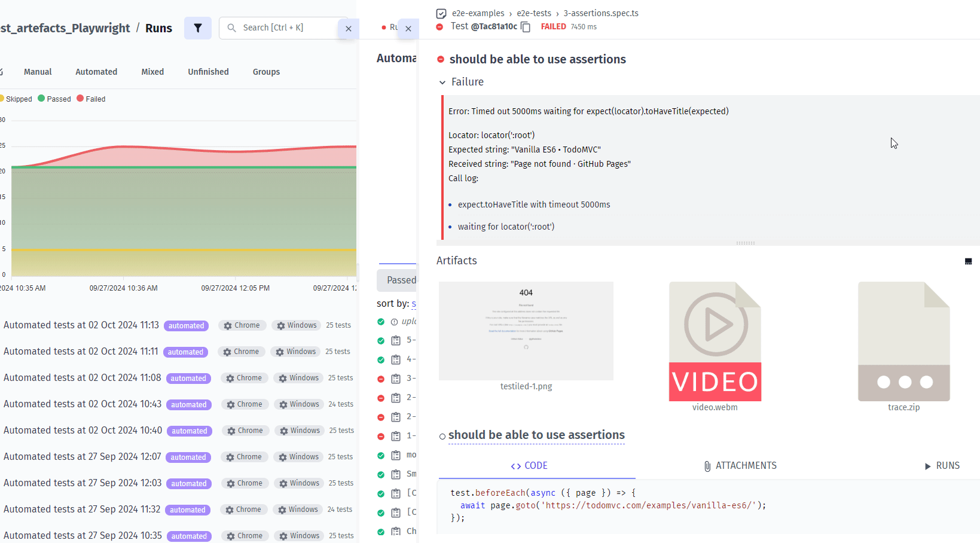This screenshot has height=543, width=980.
Task: Toggle the Failed legend series
Action: pyautogui.click(x=91, y=99)
